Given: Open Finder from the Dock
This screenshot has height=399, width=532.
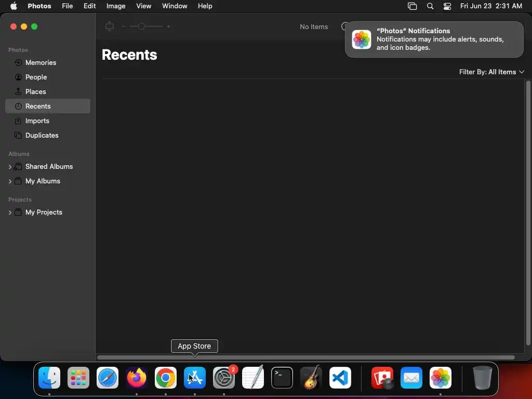Looking at the screenshot, I should (x=49, y=378).
